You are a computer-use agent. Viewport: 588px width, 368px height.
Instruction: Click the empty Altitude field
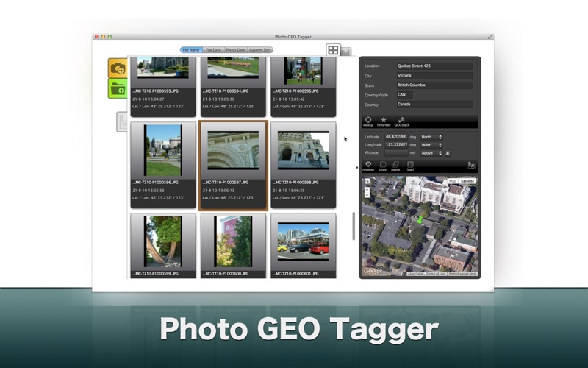tap(396, 153)
